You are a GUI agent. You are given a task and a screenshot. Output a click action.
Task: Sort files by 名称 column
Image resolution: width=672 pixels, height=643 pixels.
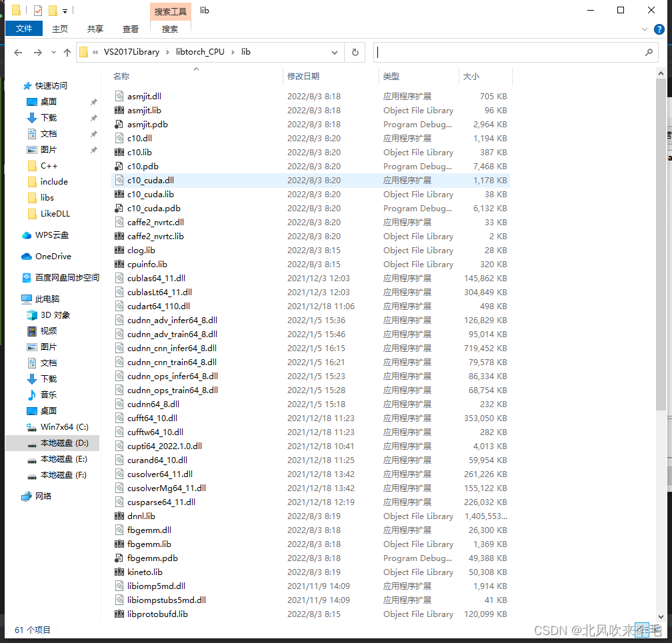121,76
